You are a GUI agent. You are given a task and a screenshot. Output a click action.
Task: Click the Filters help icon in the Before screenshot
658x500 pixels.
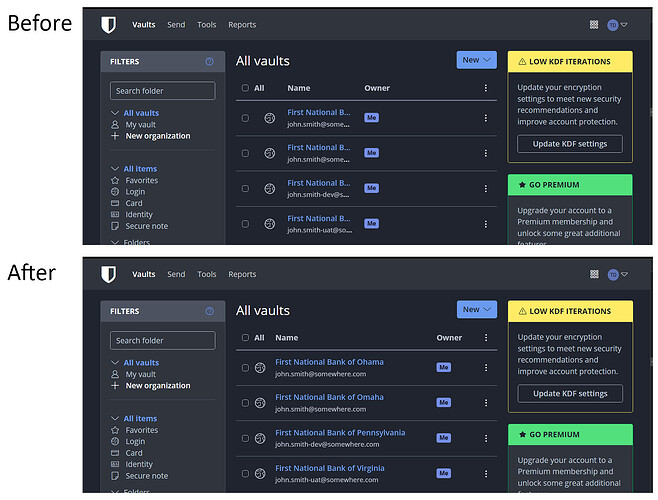tap(209, 62)
